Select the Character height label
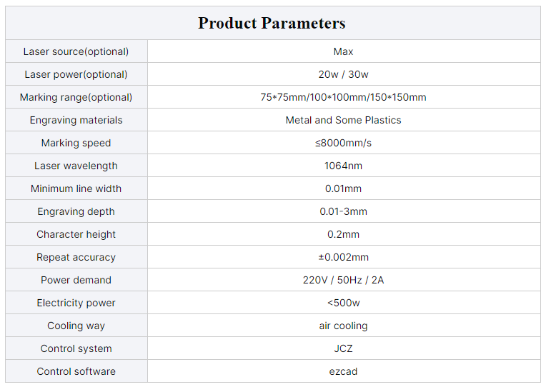Viewport: 546px width, 392px height. (x=76, y=234)
